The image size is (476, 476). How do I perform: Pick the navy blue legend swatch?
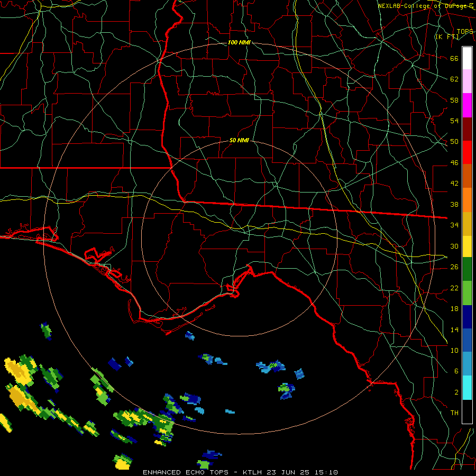coord(467,317)
